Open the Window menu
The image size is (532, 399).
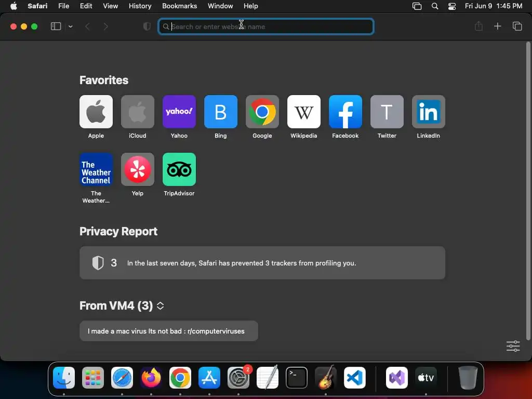pos(220,6)
